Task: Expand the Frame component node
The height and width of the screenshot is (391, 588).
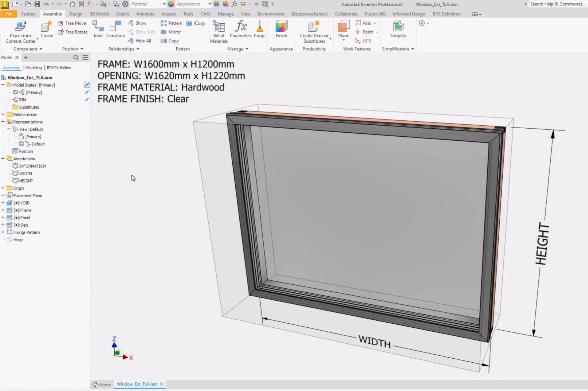Action: tap(3, 210)
